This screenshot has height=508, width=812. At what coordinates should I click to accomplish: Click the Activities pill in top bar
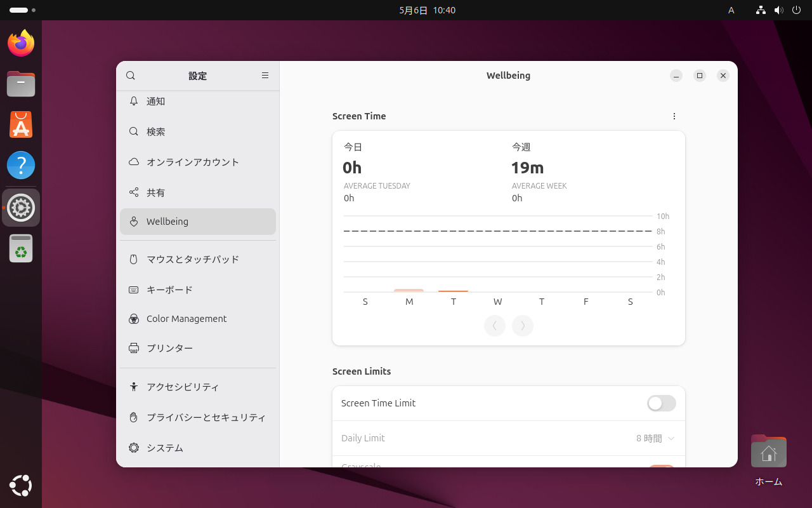(x=22, y=10)
